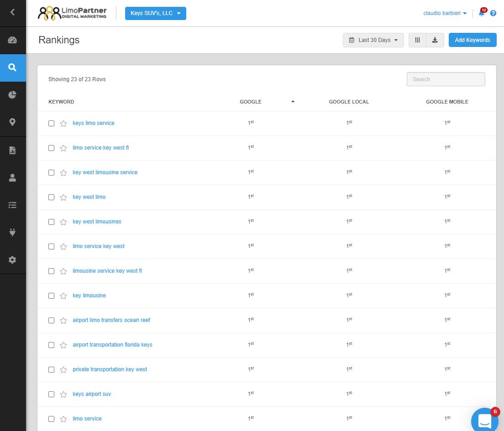The image size is (504, 431).
Task: Open the task checklist sidebar icon
Action: point(12,205)
